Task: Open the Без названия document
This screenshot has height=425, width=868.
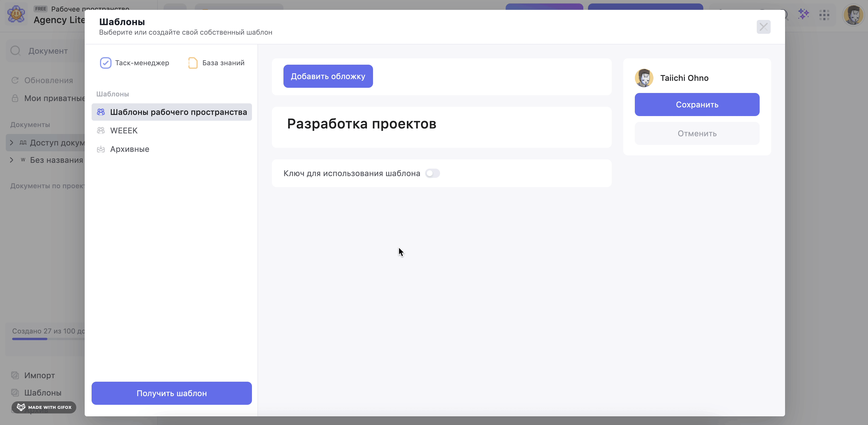Action: coord(57,160)
